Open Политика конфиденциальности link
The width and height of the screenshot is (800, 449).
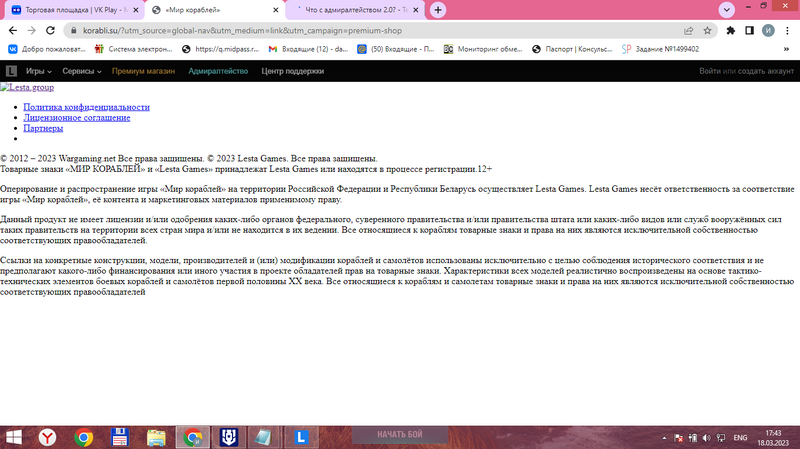pos(86,107)
